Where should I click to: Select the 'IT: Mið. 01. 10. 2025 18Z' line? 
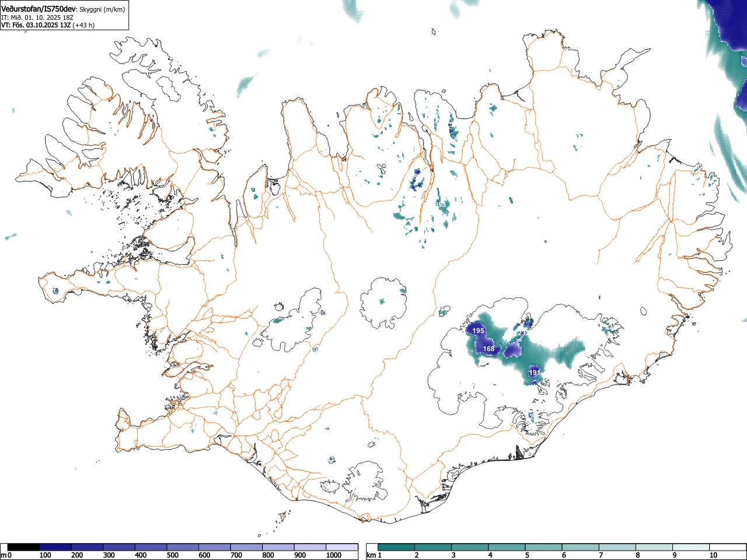(x=37, y=17)
